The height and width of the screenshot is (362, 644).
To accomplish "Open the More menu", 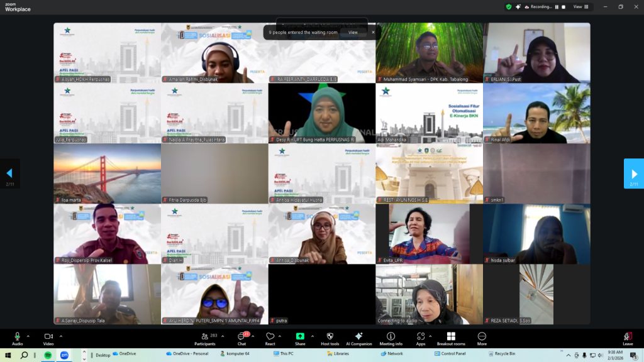I will 482,337.
